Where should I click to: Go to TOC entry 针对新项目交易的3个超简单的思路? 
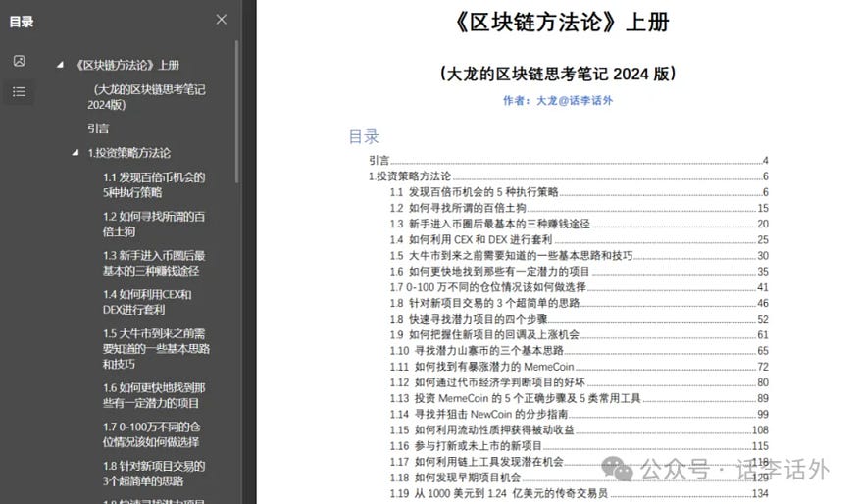pyautogui.click(x=579, y=303)
